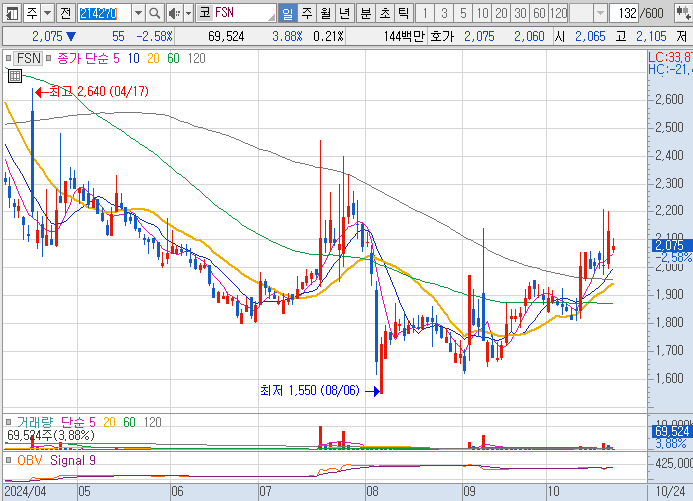Click the FSN chart label button

28,58
